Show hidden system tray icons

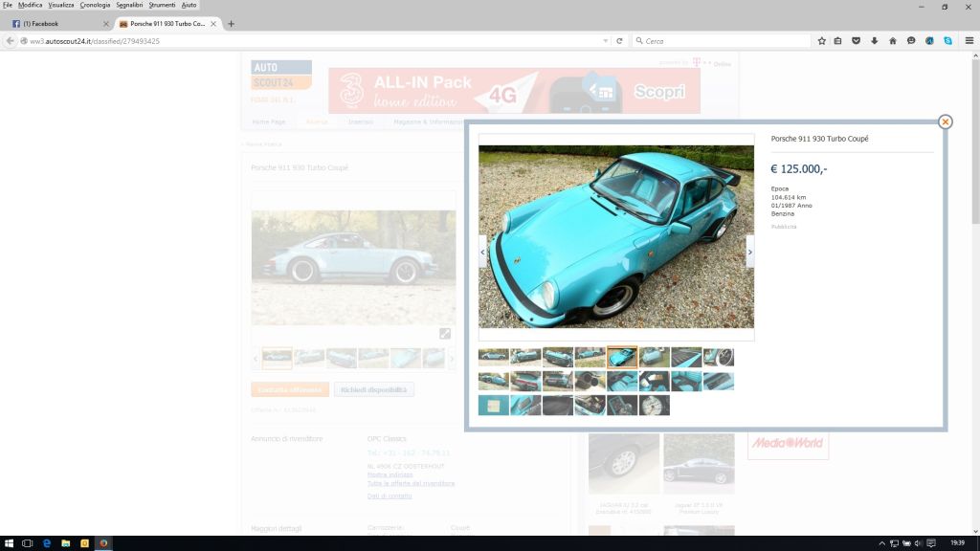pyautogui.click(x=881, y=543)
